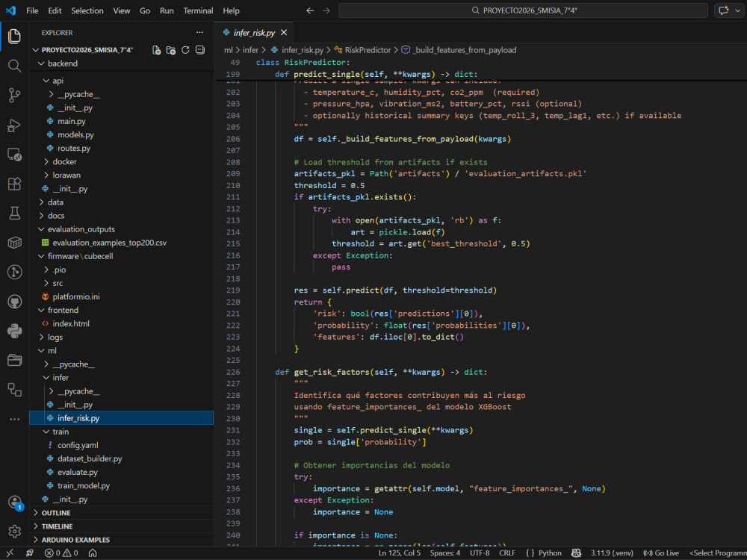The height and width of the screenshot is (560, 747).
Task: Change Python language mode in status bar
Action: (x=550, y=553)
